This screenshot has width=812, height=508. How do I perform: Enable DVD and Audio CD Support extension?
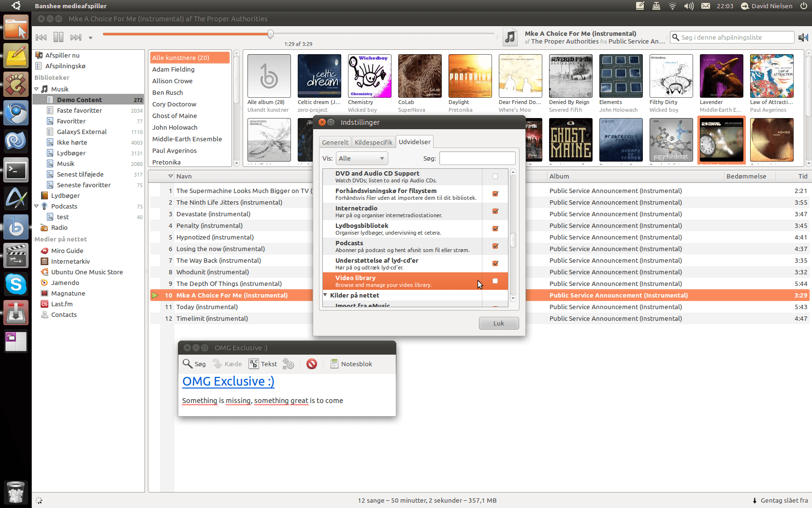point(495,177)
